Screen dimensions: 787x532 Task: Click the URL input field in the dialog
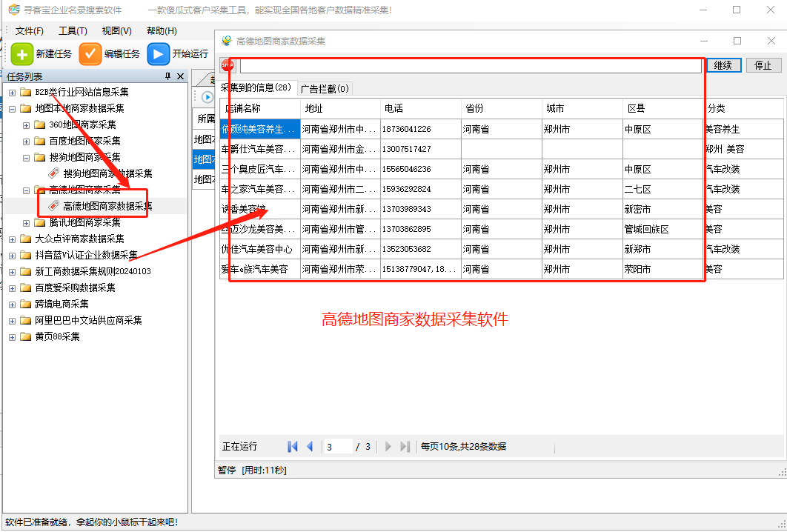click(471, 66)
